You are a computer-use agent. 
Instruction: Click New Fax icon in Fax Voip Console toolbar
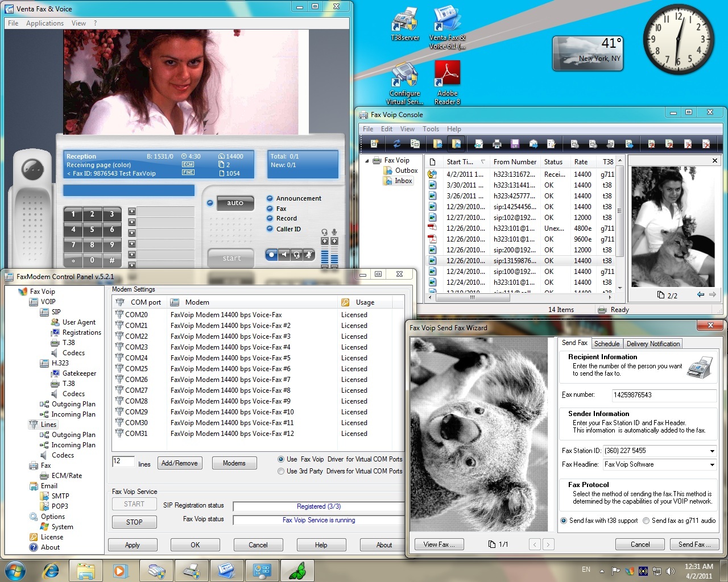click(x=374, y=144)
